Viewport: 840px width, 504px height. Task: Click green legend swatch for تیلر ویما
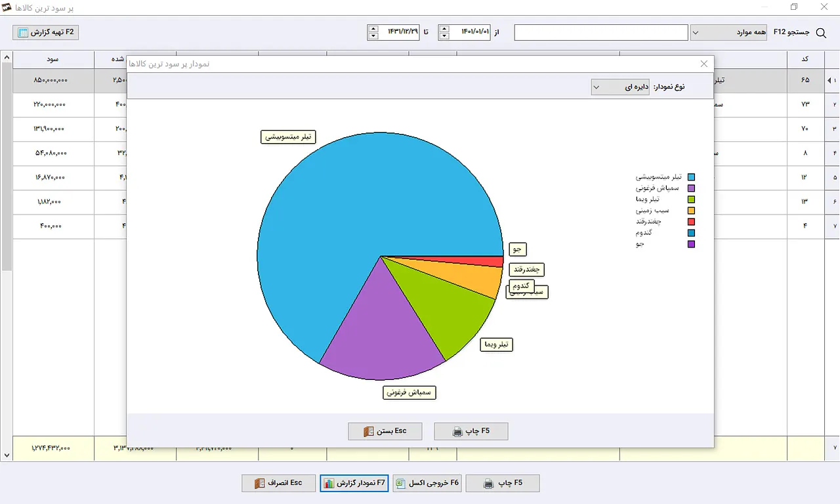pos(691,199)
